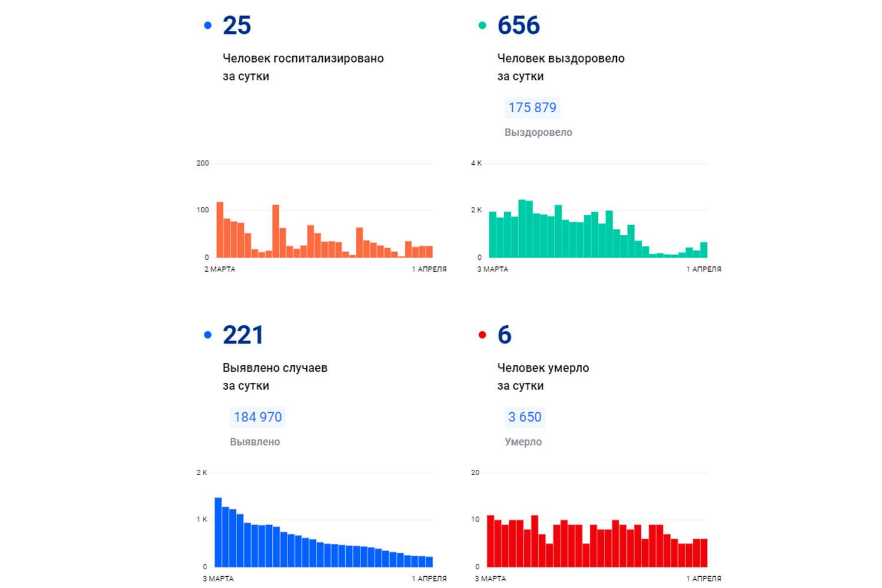Viewport: 882px width, 588px height.
Task: Click the '1 АПРЕЛЯ' label on recovered chart
Action: (704, 269)
